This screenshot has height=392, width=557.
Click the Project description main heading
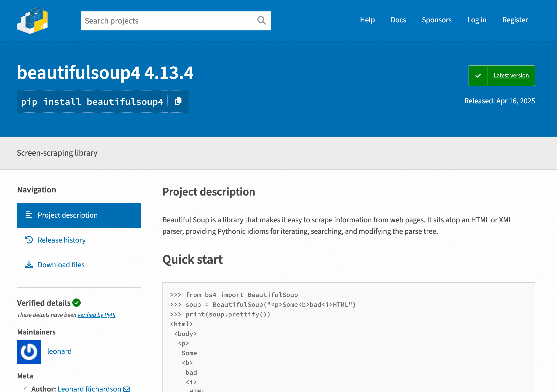pyautogui.click(x=209, y=192)
